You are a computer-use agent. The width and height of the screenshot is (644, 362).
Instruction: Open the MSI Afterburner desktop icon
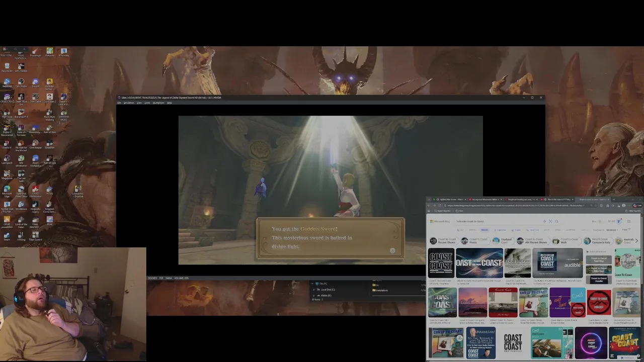21,161
